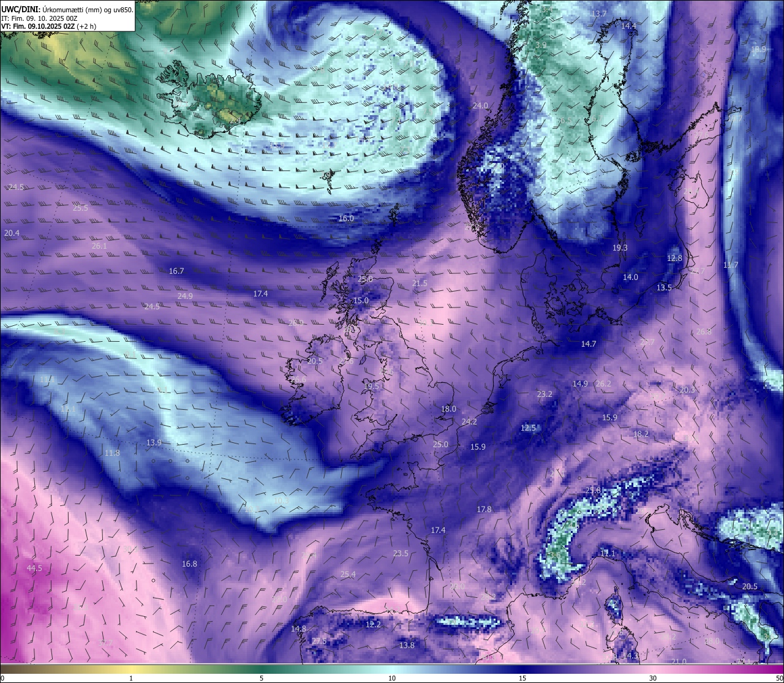
Task: Click the 18.2 value label
Action: coord(641,434)
